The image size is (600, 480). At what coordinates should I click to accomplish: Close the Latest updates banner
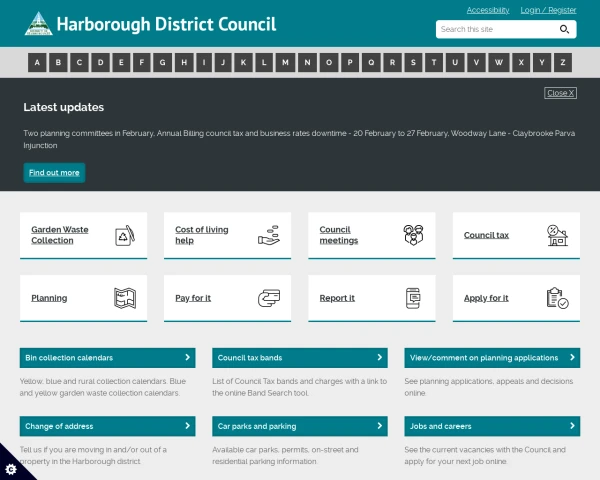[560, 93]
